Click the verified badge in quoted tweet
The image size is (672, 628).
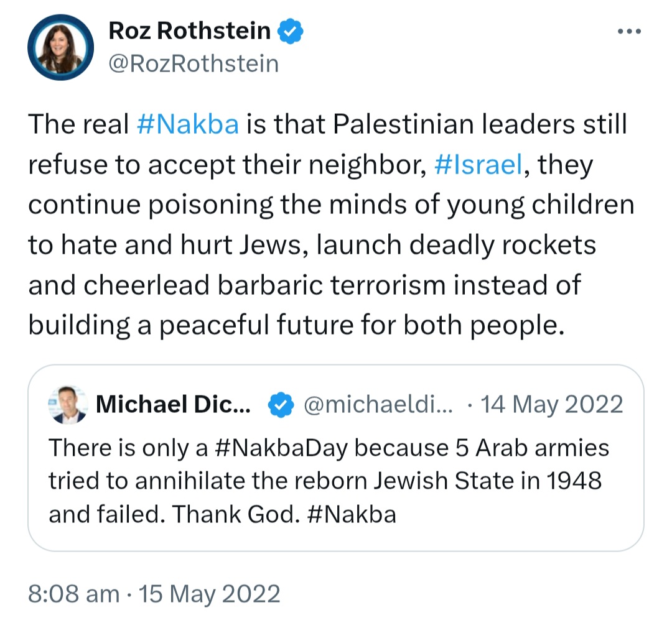tap(281, 405)
